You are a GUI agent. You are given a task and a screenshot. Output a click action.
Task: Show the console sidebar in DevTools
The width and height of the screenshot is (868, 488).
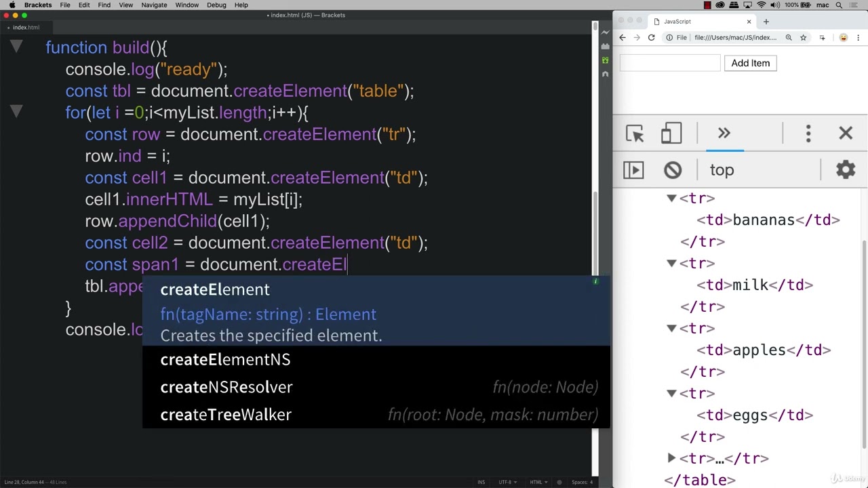click(x=633, y=170)
